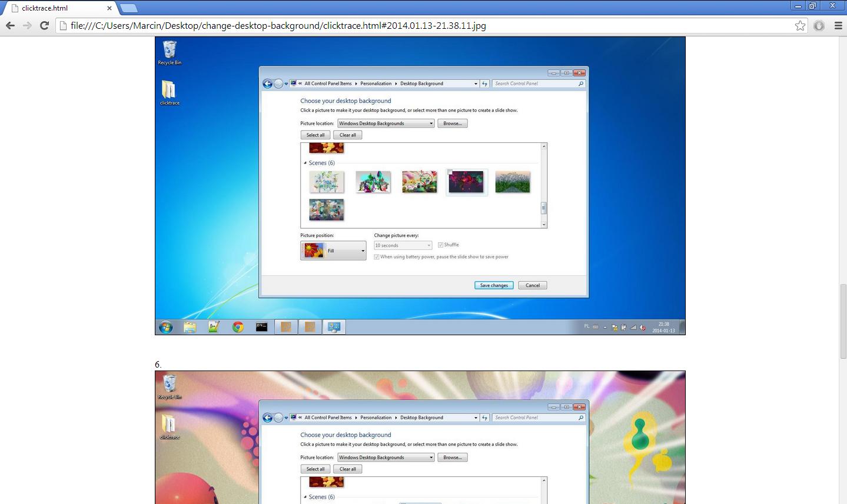Click the browser page vertical scrollbar thumb

point(842,320)
